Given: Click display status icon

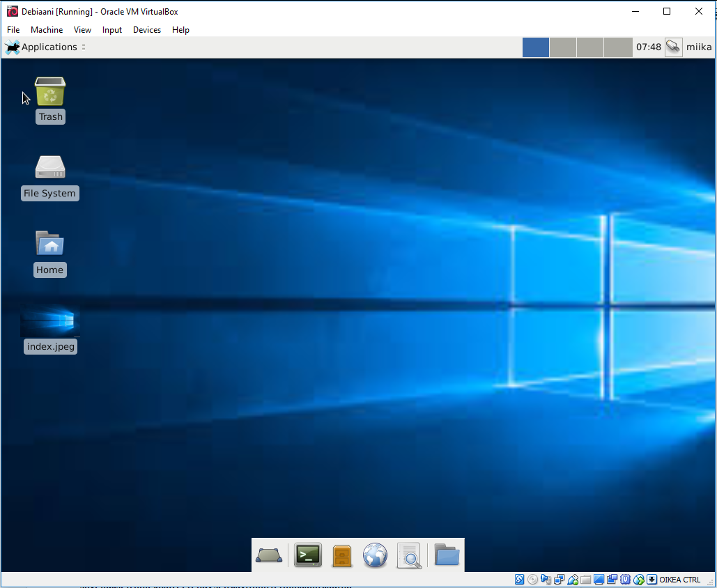Looking at the screenshot, I should [x=599, y=580].
